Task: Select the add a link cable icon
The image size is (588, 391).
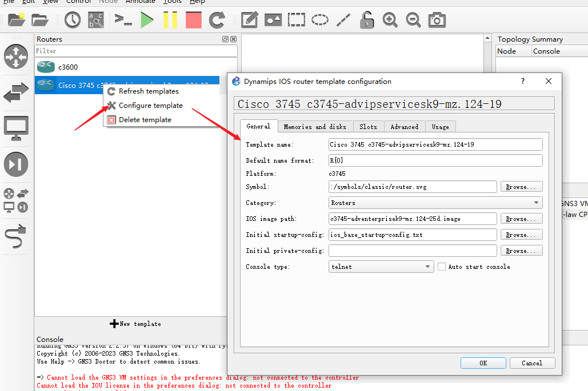Action: point(16,236)
